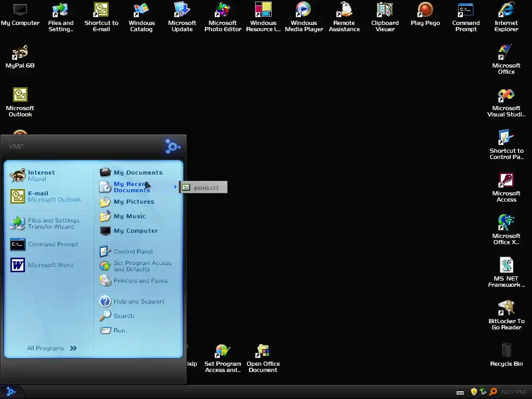Open MS NET Framework desktop icon
The height and width of the screenshot is (399, 532).
[506, 272]
